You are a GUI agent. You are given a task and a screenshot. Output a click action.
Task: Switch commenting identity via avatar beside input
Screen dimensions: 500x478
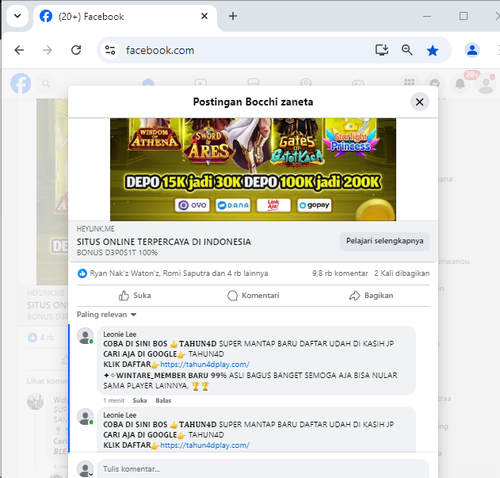pyautogui.click(x=85, y=469)
